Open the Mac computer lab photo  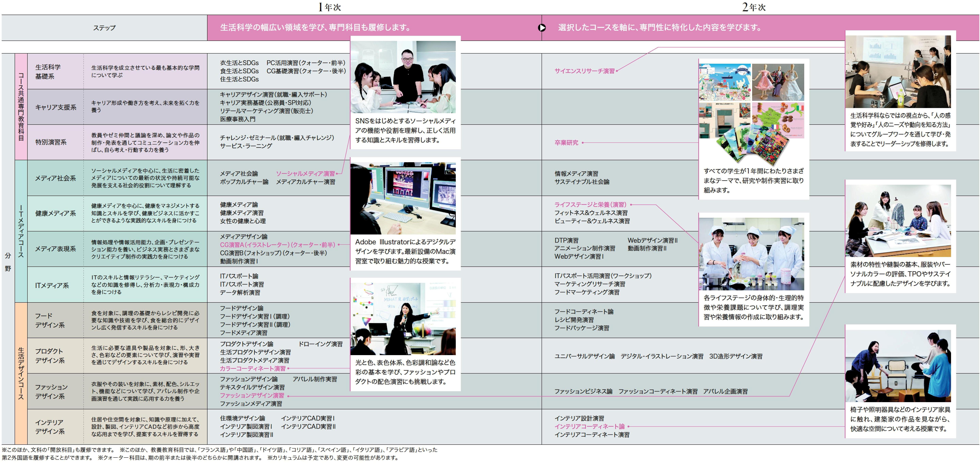[403, 198]
